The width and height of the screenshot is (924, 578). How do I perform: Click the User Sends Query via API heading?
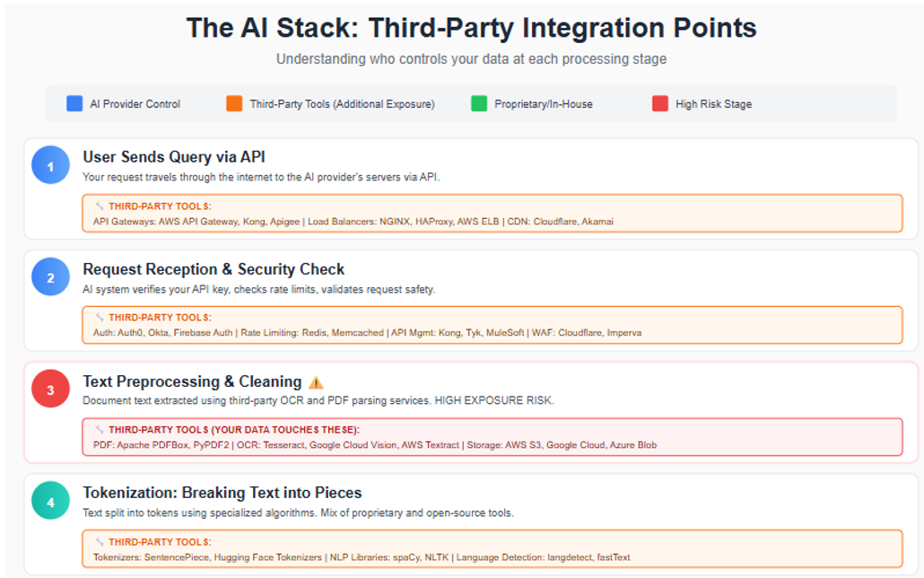click(x=174, y=157)
